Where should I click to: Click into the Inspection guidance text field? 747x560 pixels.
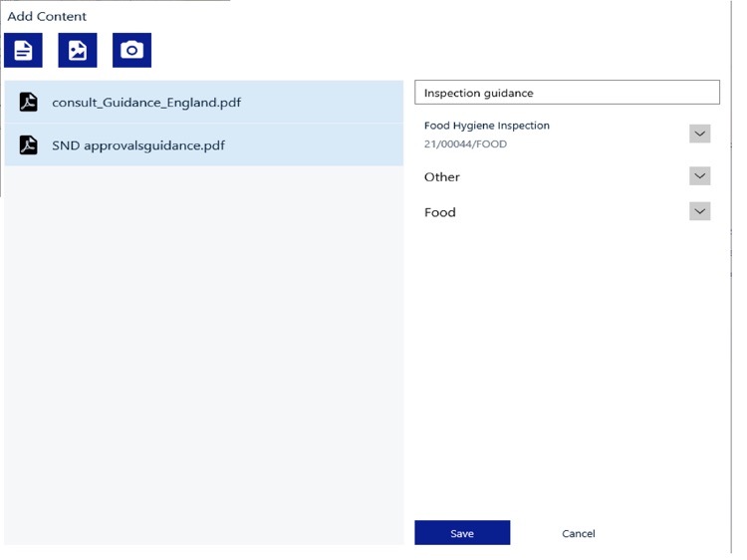click(567, 93)
